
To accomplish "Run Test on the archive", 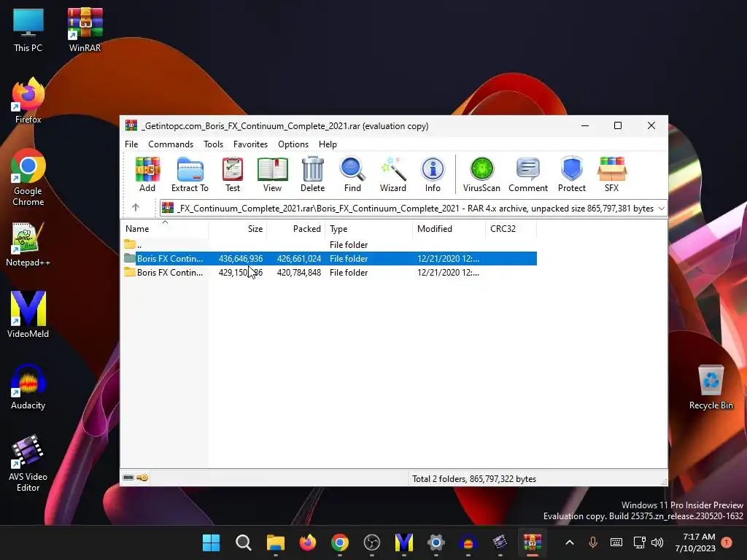I will (233, 174).
